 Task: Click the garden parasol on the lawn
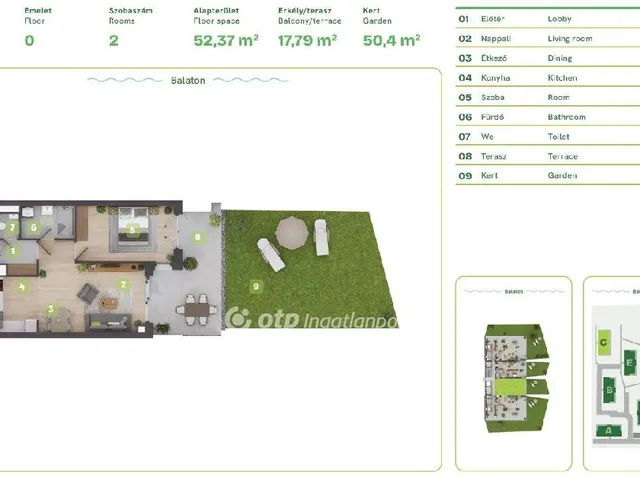coord(292,232)
